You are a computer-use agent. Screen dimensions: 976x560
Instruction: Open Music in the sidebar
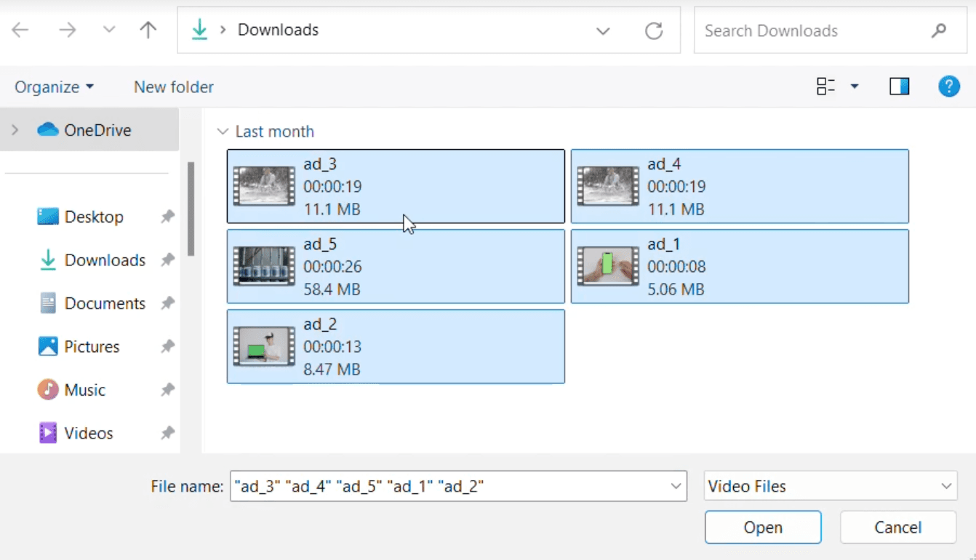coord(85,390)
